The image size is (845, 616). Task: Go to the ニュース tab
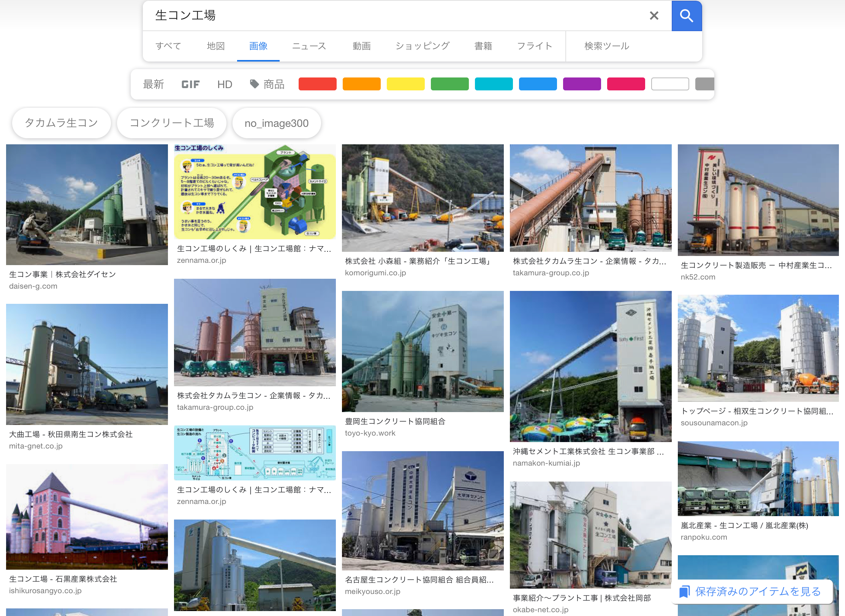pos(309,46)
